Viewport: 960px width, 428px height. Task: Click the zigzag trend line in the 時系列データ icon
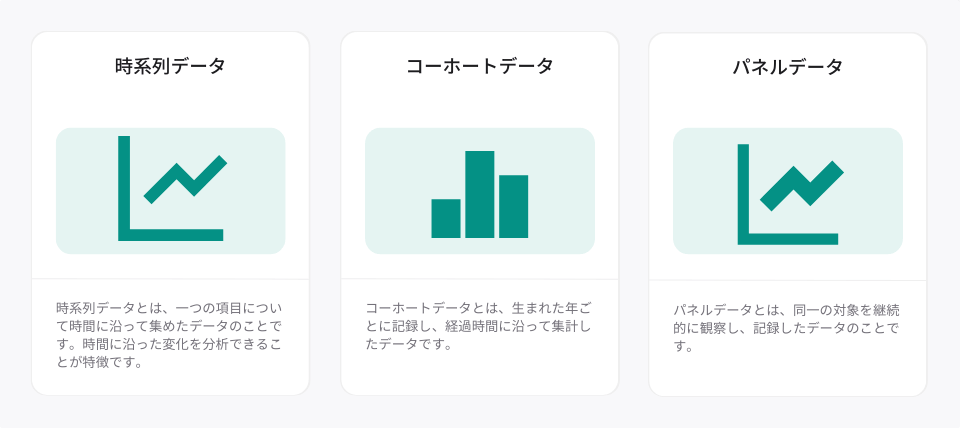(x=186, y=179)
